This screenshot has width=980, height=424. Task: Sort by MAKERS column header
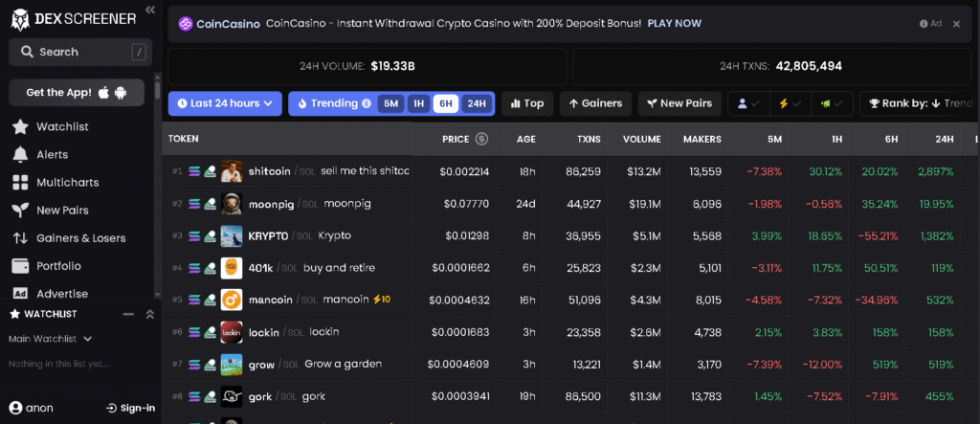(702, 140)
